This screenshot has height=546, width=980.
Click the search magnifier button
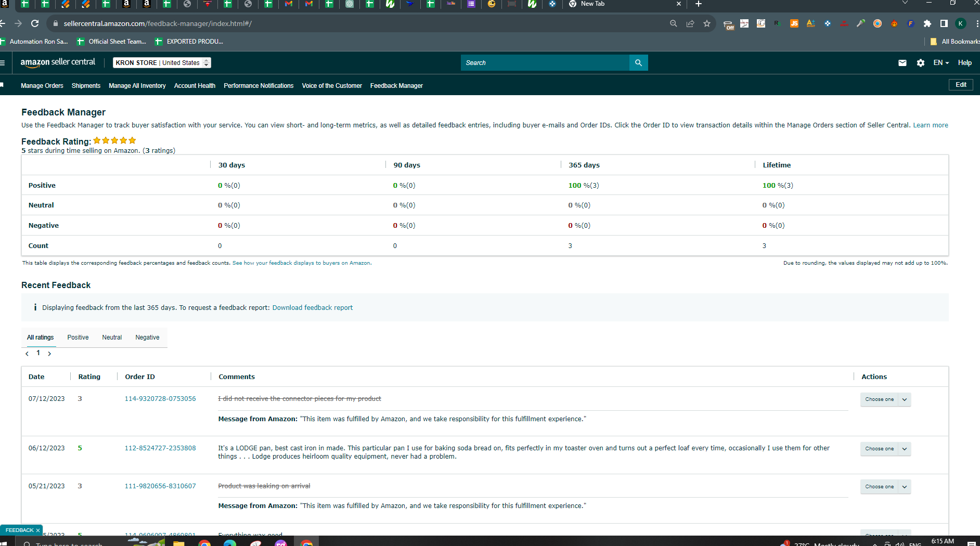coord(638,63)
